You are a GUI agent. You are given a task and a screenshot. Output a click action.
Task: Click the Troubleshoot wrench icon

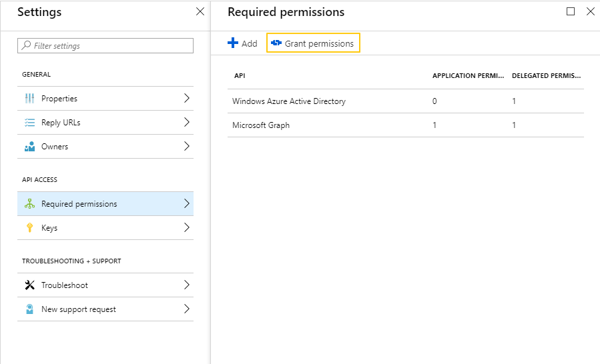pyautogui.click(x=29, y=285)
